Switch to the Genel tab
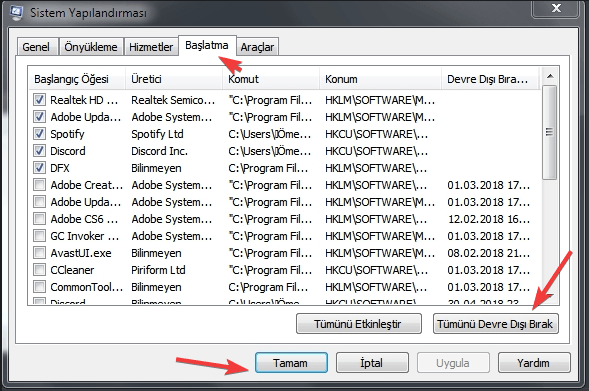The height and width of the screenshot is (391, 589). 36,47
